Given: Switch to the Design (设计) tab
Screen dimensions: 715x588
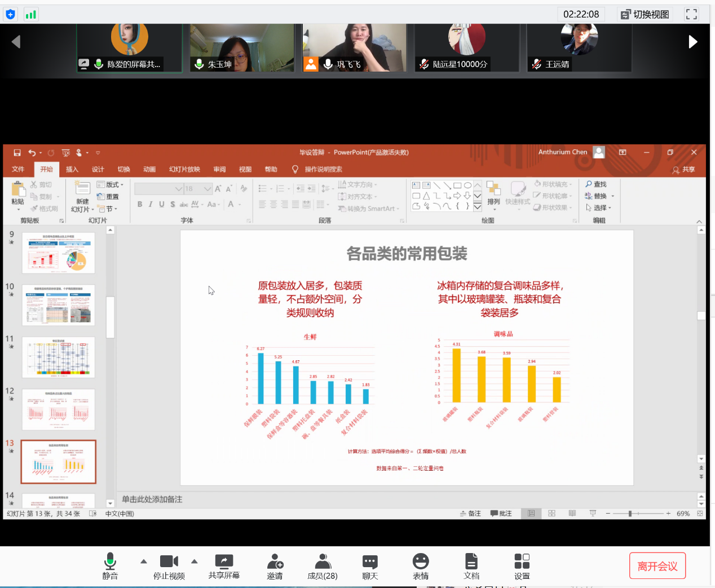Looking at the screenshot, I should pos(98,169).
